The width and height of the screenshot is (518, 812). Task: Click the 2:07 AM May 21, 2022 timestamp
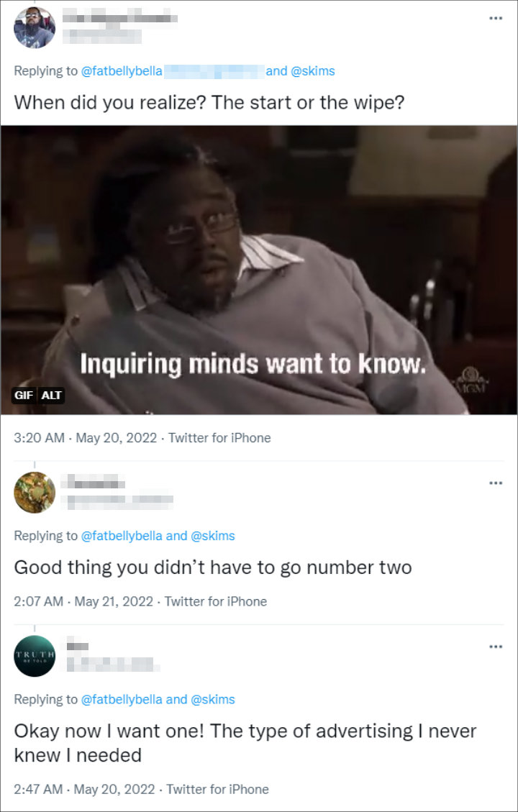tap(83, 602)
